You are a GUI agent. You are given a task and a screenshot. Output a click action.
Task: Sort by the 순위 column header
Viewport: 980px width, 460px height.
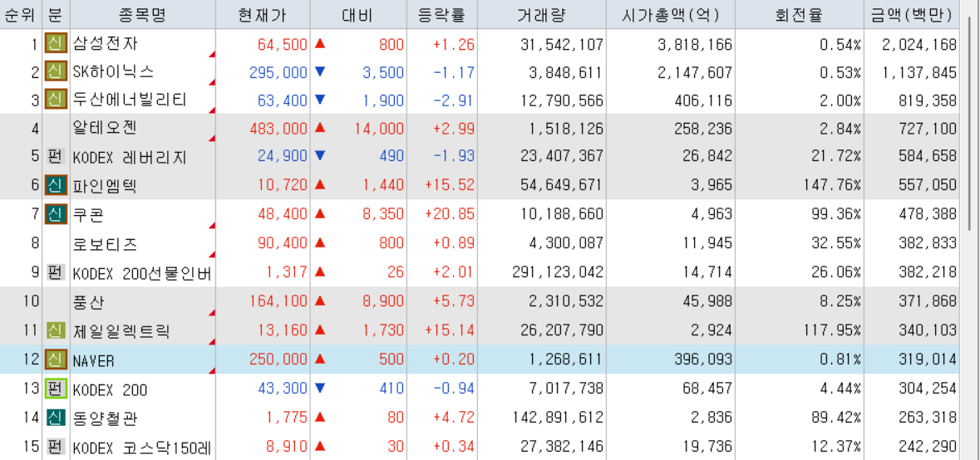[x=21, y=14]
